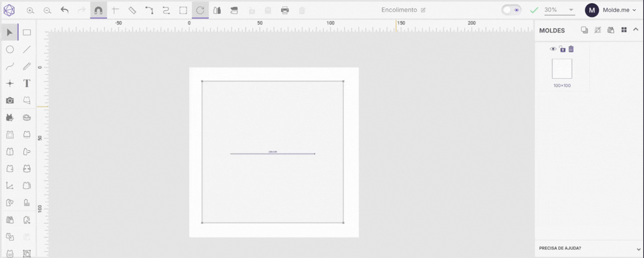Viewport: 644px width, 258px height.
Task: Select the rectangle drawing tool
Action: pos(27,32)
